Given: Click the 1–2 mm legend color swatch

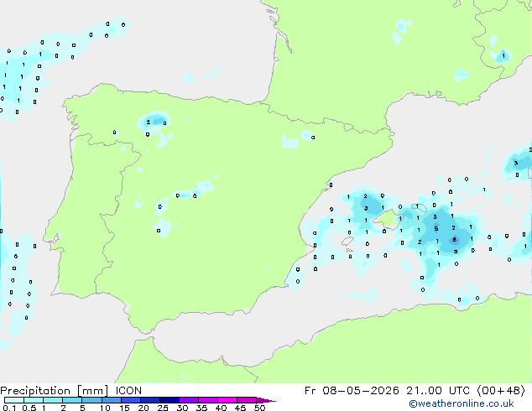Looking at the screenshot, I should [53, 400].
